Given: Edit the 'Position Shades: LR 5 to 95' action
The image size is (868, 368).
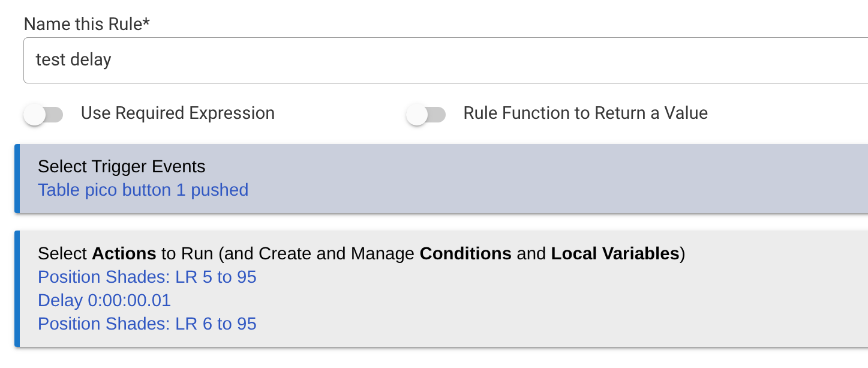Looking at the screenshot, I should click(147, 277).
